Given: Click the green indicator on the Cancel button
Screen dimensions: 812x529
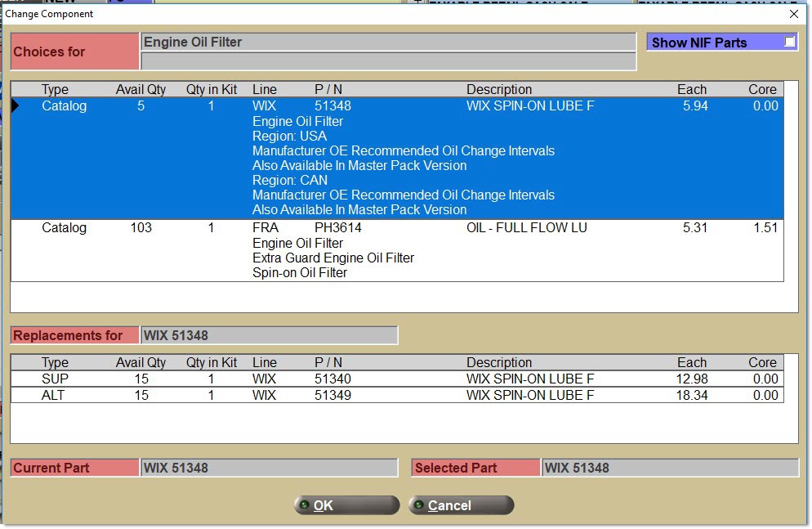Looking at the screenshot, I should [x=418, y=505].
